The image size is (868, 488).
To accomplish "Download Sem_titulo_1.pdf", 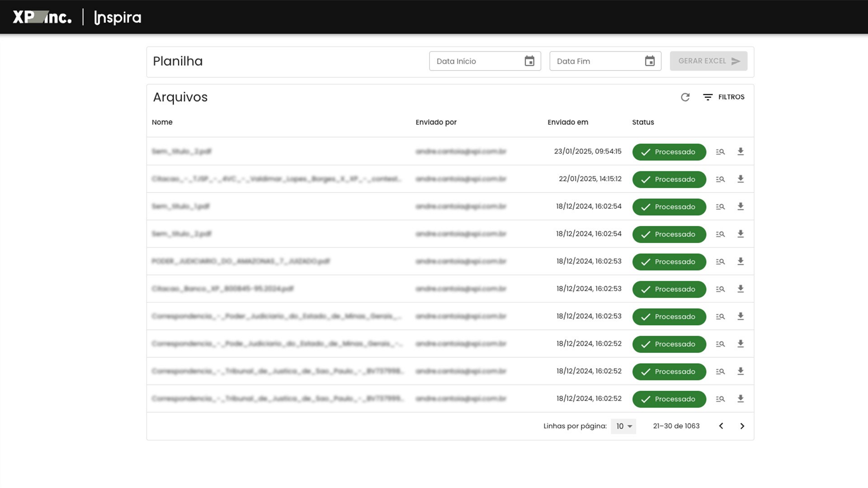I will click(741, 207).
